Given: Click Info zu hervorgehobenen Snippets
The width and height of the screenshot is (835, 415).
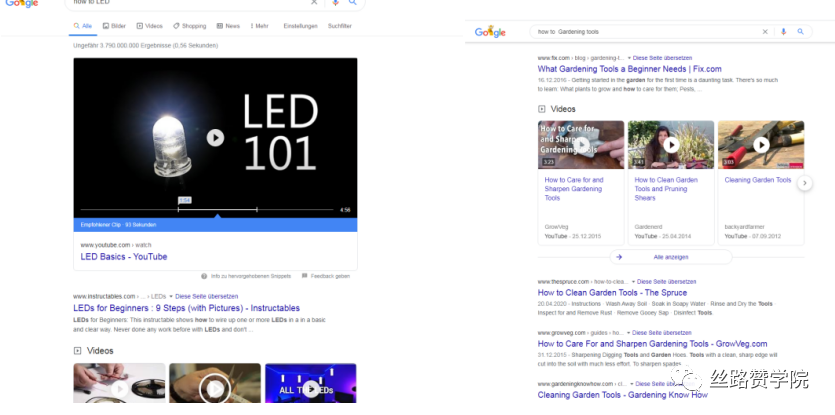Looking at the screenshot, I should (246, 276).
